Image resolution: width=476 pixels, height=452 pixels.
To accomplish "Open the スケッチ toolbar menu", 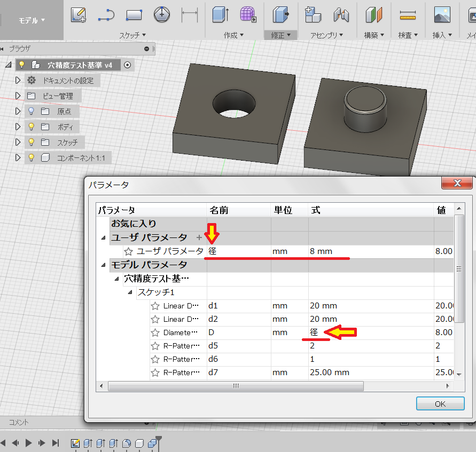I will click(x=132, y=35).
